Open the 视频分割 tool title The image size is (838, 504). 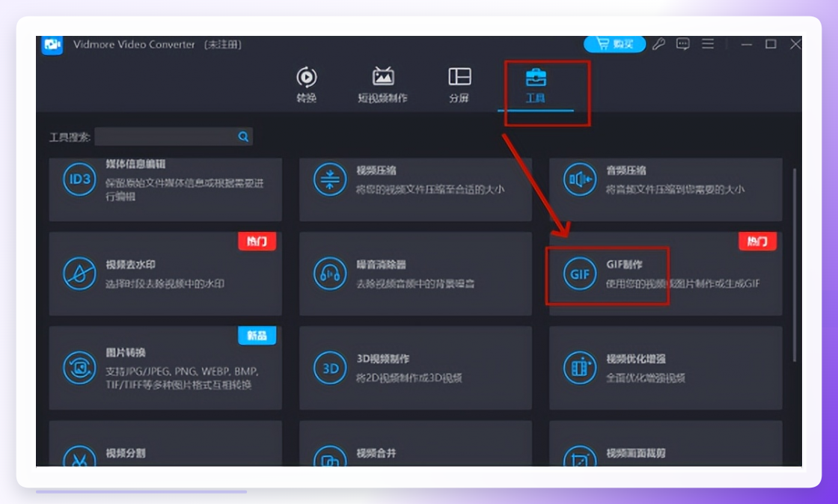pyautogui.click(x=126, y=453)
